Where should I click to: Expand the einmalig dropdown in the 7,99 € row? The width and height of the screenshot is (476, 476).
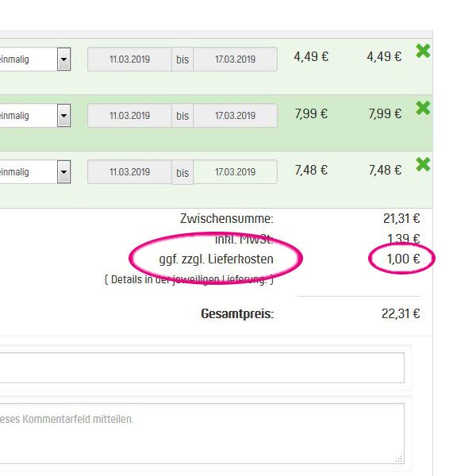point(63,116)
